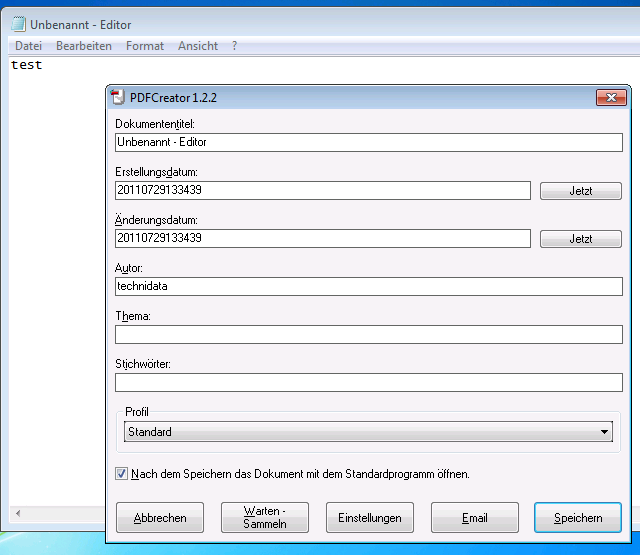Open the Bearbeiten menu in Editor
The height and width of the screenshot is (555, 640).
coord(84,46)
